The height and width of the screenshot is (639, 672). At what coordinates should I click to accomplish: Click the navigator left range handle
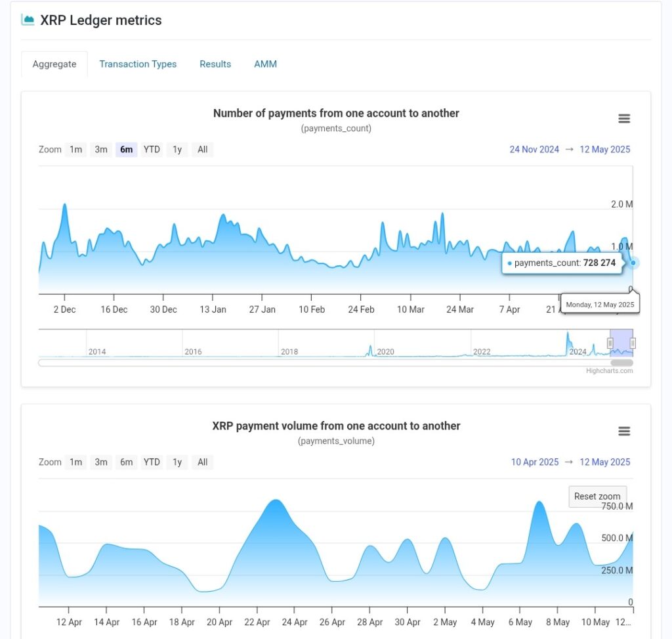(610, 343)
